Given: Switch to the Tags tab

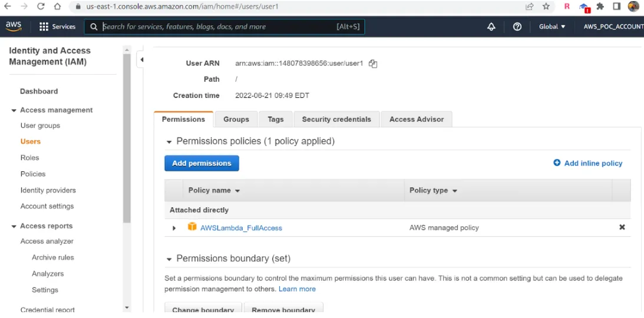Looking at the screenshot, I should (x=276, y=119).
